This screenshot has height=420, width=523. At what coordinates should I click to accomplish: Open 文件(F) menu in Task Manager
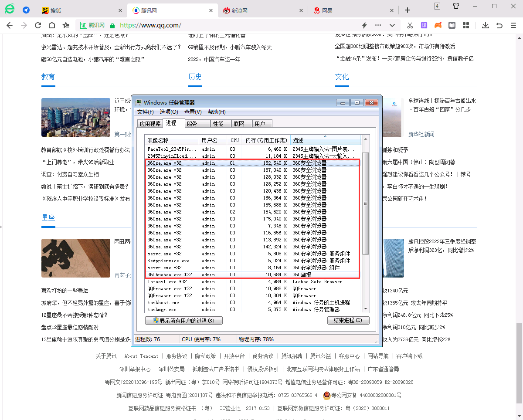(146, 112)
